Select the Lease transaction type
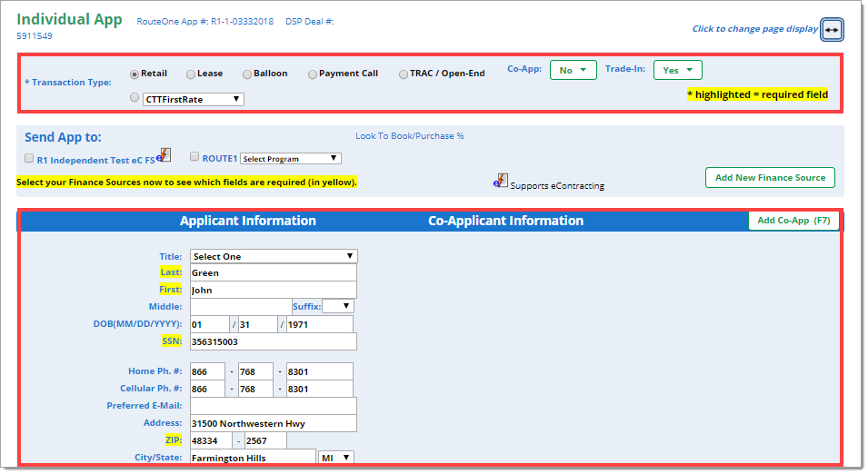Viewport: 868px width, 474px height. 191,74
